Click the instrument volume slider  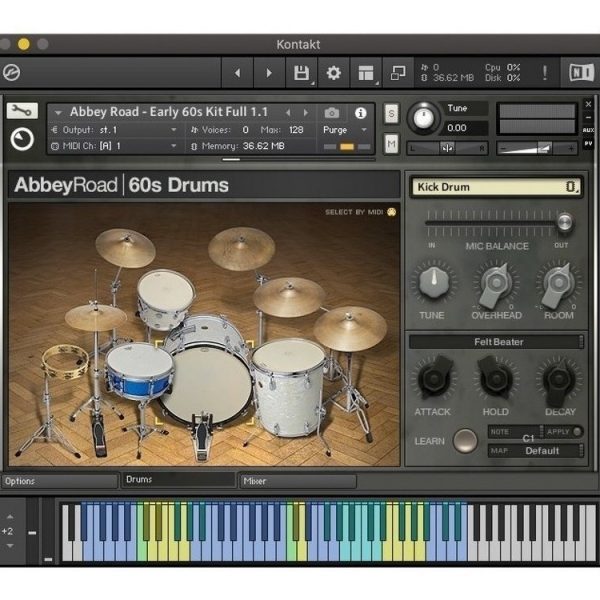(x=536, y=148)
